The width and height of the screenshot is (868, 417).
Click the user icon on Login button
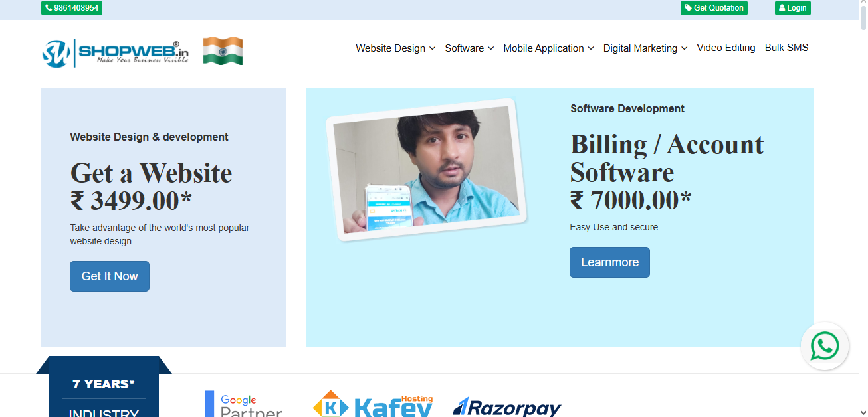(782, 8)
